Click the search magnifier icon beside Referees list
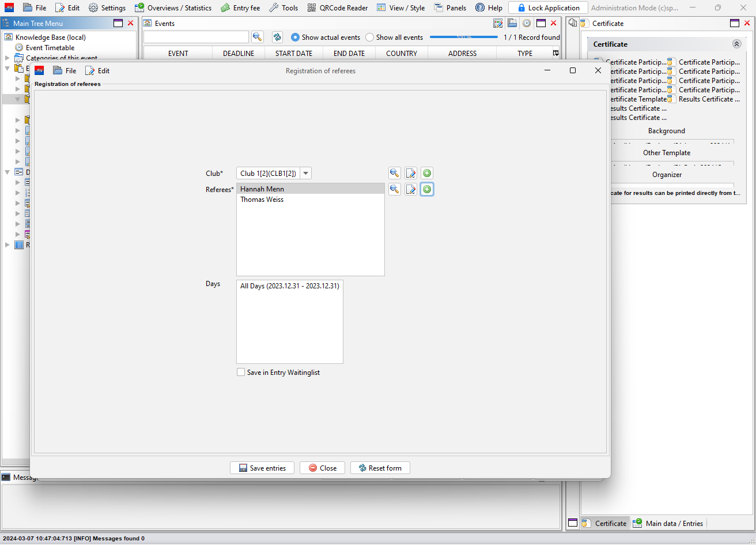The height and width of the screenshot is (545, 756). coord(394,189)
